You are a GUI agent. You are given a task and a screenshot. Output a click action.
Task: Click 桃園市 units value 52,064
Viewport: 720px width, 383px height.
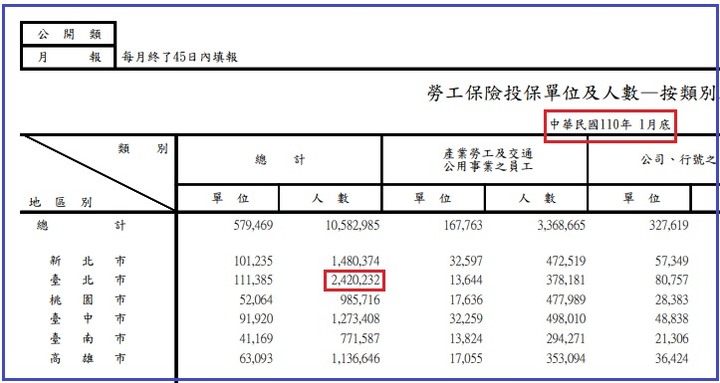click(256, 300)
